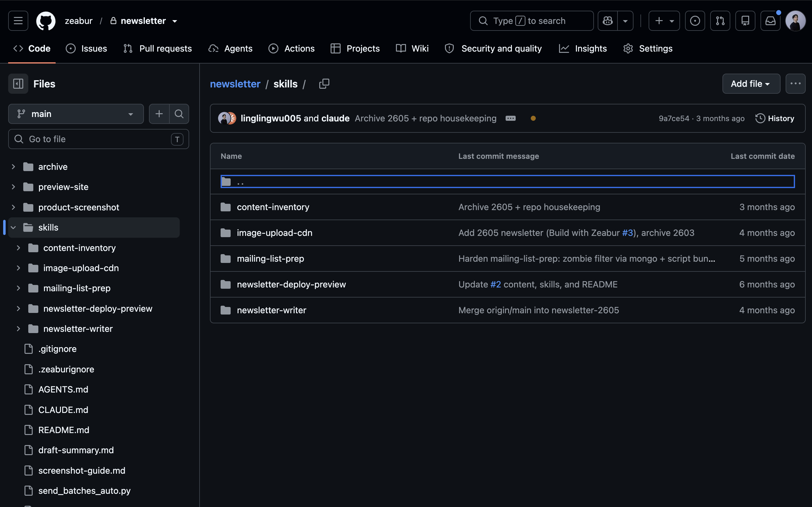Viewport: 812px width, 507px height.
Task: Open the Add file dropdown
Action: point(751,84)
